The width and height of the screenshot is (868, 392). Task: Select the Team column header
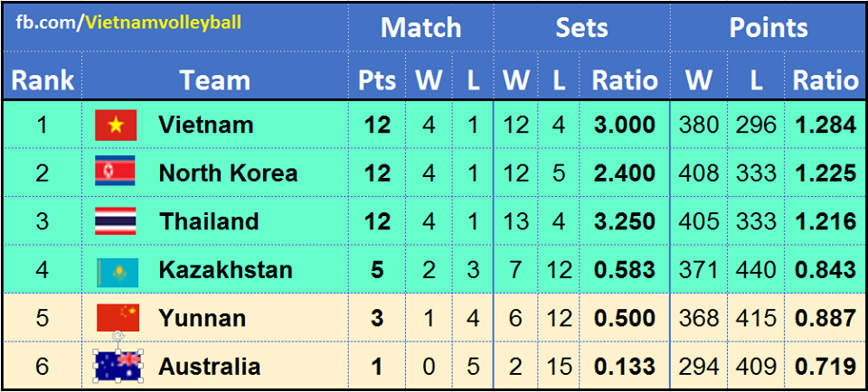[x=214, y=79]
